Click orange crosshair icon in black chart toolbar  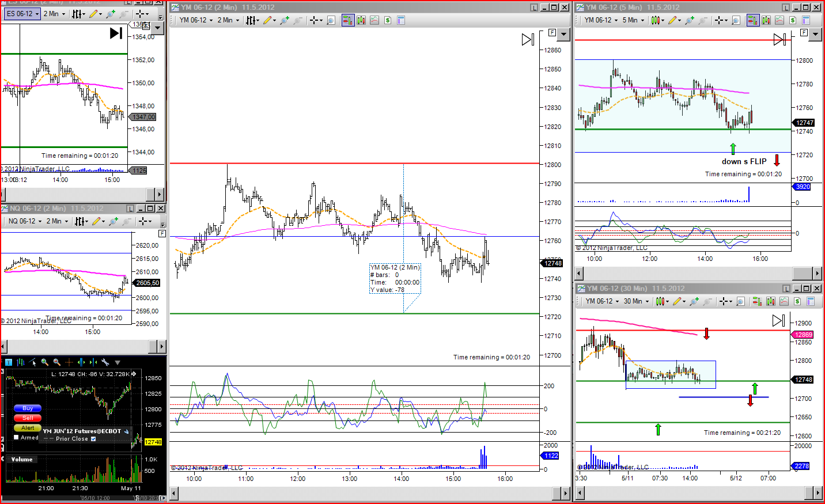69,362
